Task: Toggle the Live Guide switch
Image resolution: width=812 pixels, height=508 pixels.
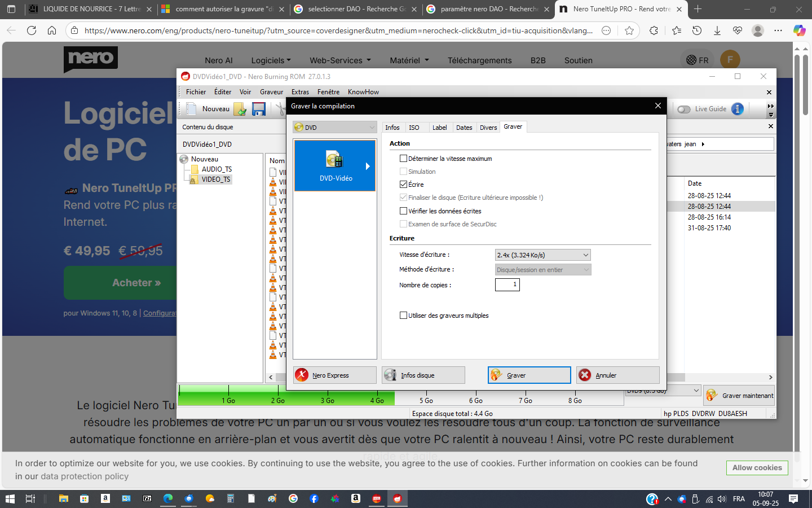Action: coord(684,109)
